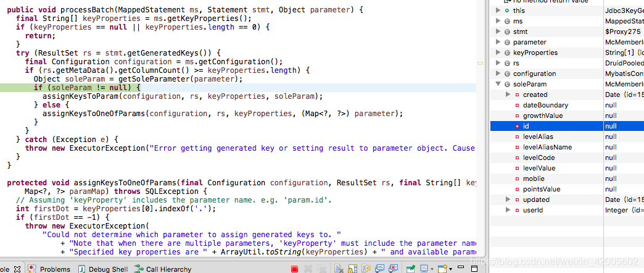Screen dimensions: 644x273
Task: Select the 'pointsValue' field row
Action: [x=567, y=189]
